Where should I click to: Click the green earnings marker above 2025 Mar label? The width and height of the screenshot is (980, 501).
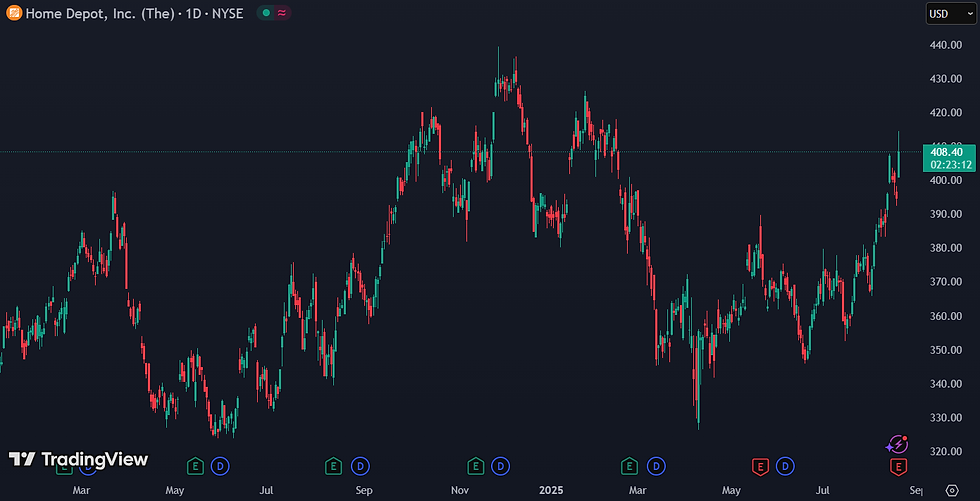click(629, 465)
